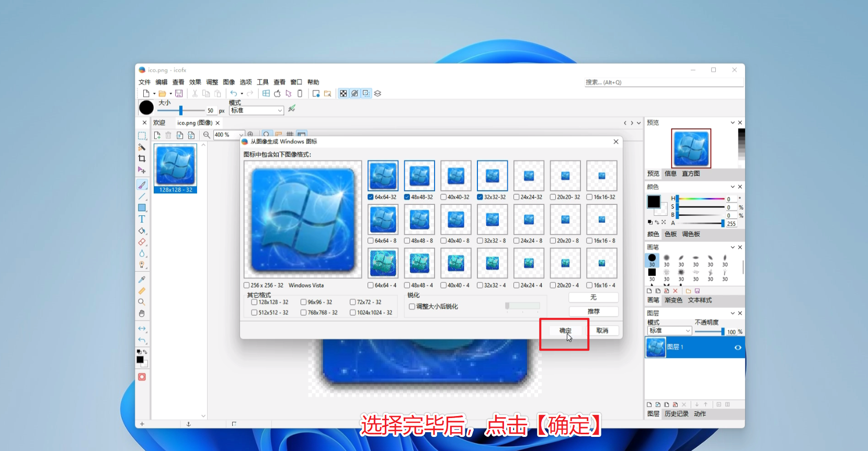Image resolution: width=868 pixels, height=451 pixels.
Task: Switch to the 直方图 tab in the preview panel
Action: (x=691, y=174)
